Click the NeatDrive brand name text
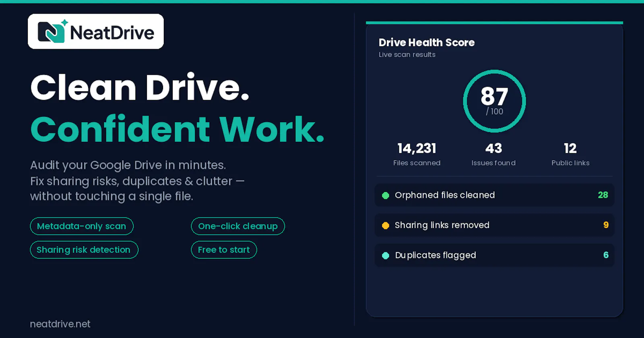 tap(112, 33)
